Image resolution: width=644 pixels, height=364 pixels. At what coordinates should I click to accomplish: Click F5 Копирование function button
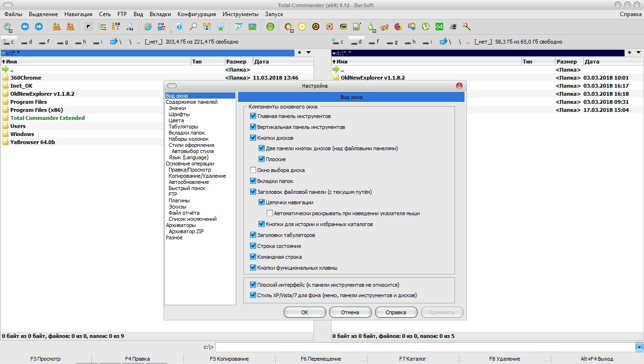click(x=229, y=359)
